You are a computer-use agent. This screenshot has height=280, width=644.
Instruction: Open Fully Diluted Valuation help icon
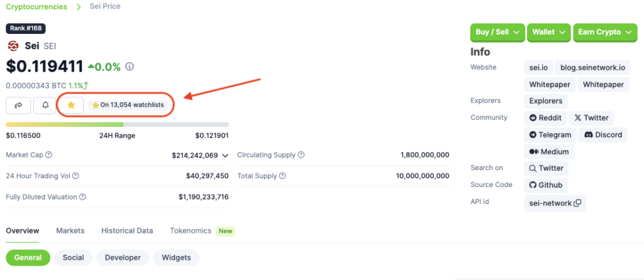82,197
